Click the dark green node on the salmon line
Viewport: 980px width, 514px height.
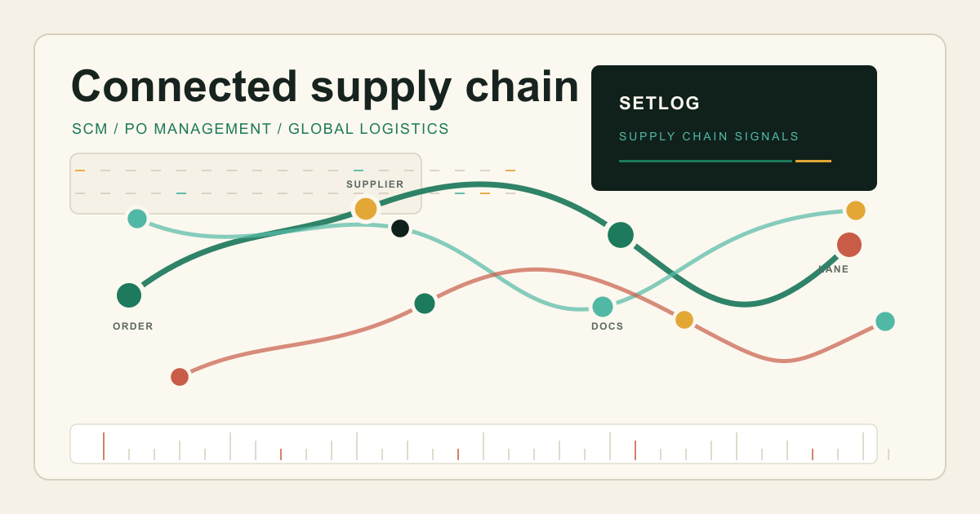coord(425,304)
